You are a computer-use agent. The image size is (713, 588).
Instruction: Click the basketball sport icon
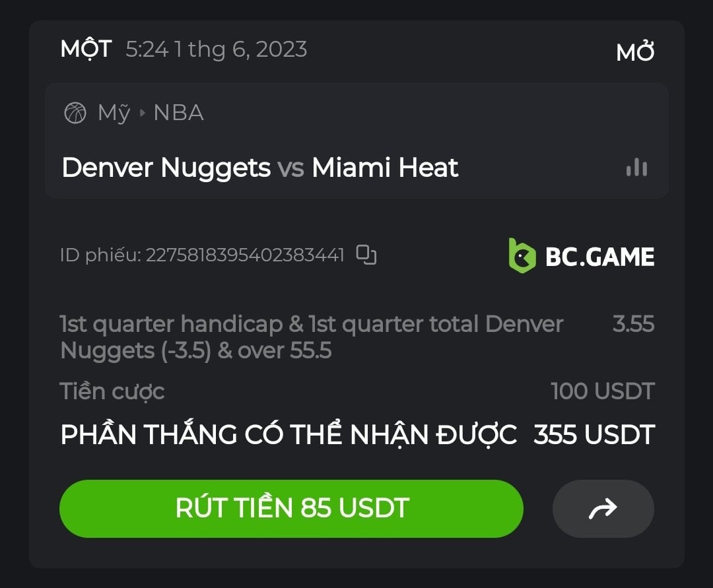coord(75,113)
